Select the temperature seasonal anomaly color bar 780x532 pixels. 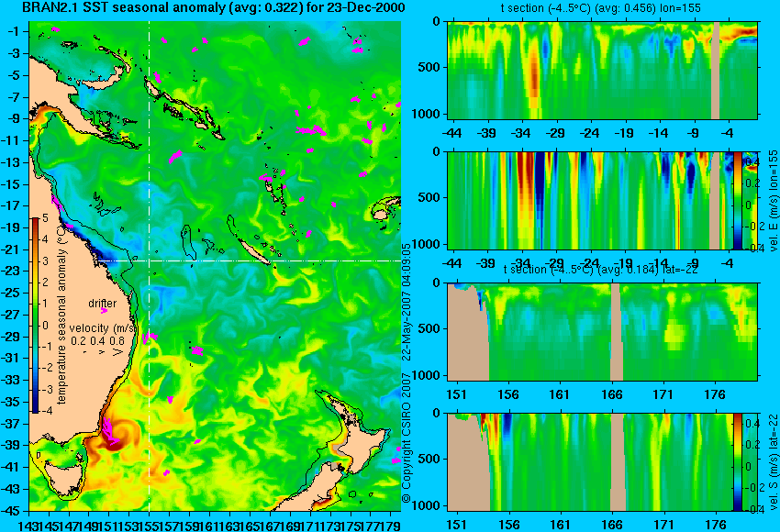pyautogui.click(x=35, y=316)
